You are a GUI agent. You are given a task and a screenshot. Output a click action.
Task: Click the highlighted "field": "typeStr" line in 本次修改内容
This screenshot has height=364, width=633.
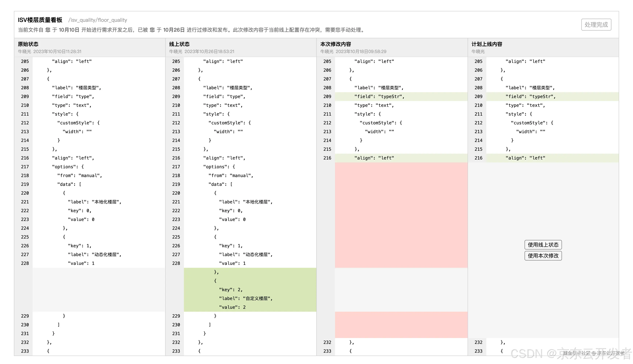coord(379,97)
